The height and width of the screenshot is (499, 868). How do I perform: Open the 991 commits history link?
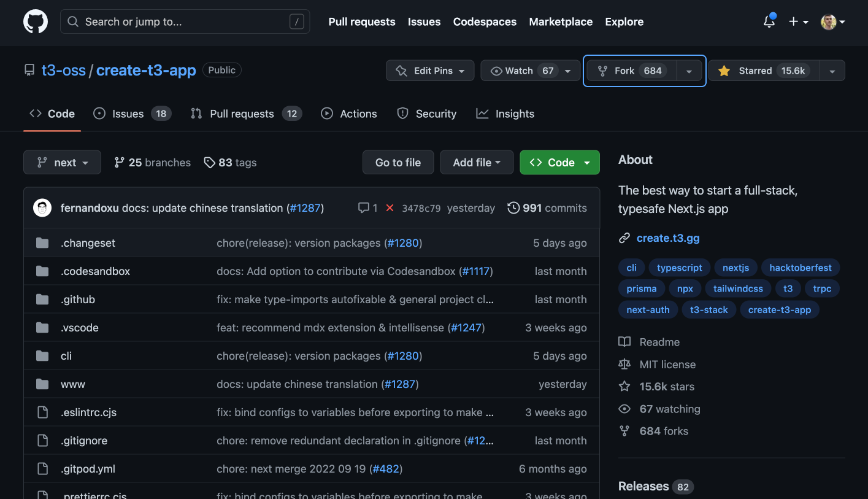[547, 208]
